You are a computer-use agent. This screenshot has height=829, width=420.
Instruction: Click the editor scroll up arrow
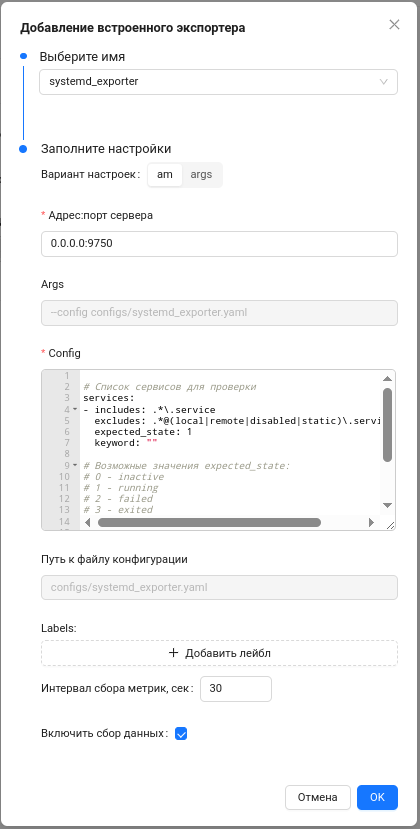coord(387,379)
